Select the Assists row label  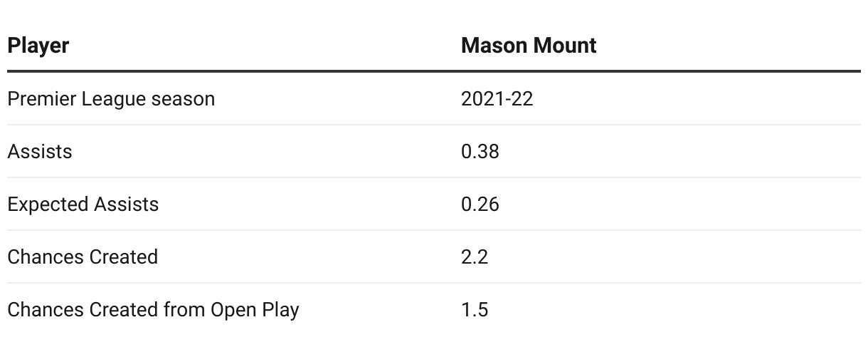click(40, 151)
